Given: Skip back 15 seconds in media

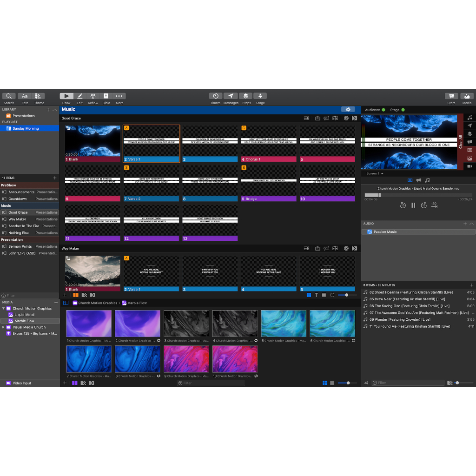Looking at the screenshot, I should (403, 205).
